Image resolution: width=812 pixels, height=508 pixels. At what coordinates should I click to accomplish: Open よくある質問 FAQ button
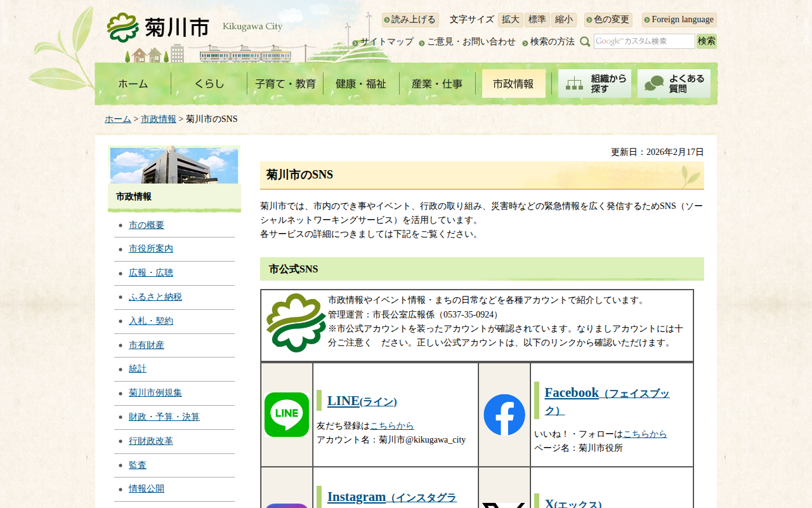[x=674, y=83]
